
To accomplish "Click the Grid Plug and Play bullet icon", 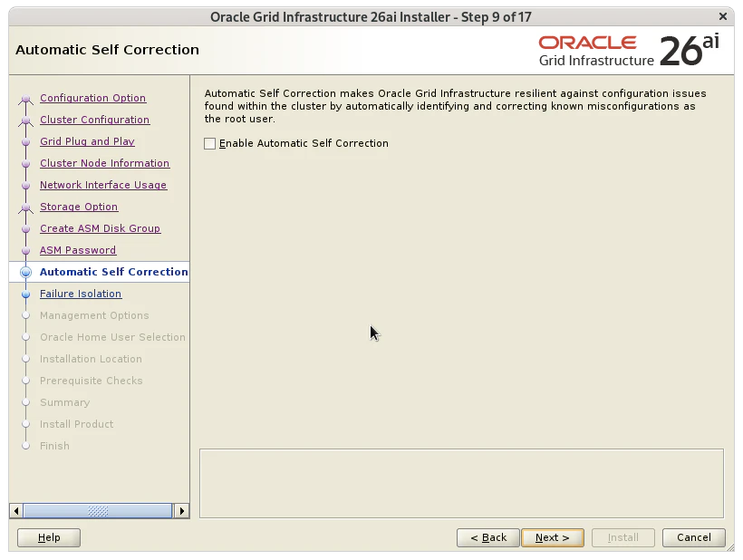I will [26, 141].
